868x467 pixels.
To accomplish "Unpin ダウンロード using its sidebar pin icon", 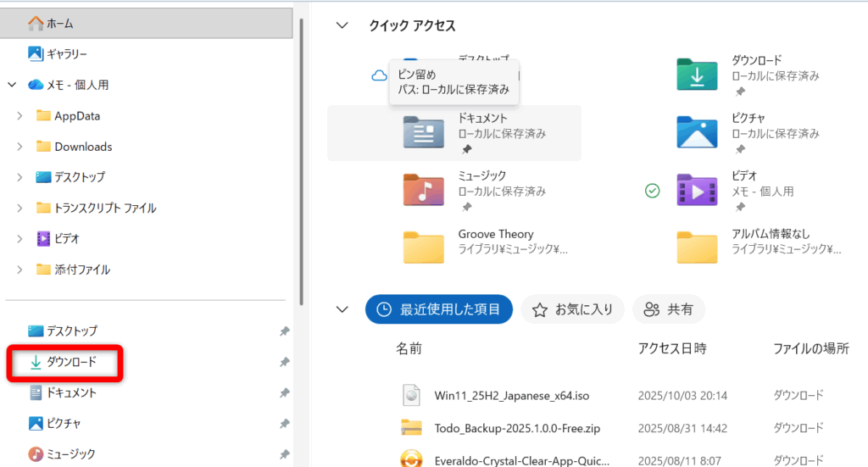I will click(285, 363).
